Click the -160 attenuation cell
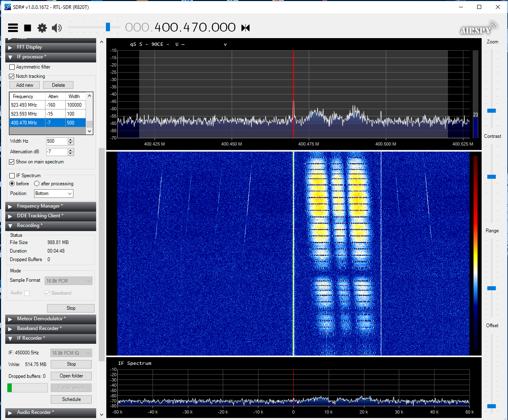This screenshot has height=420, width=508. [55, 105]
